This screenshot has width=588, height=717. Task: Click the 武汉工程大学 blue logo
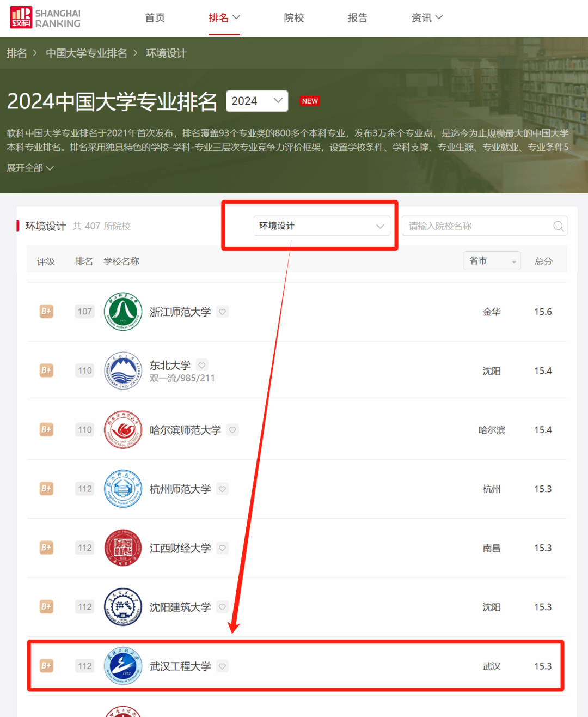[123, 666]
